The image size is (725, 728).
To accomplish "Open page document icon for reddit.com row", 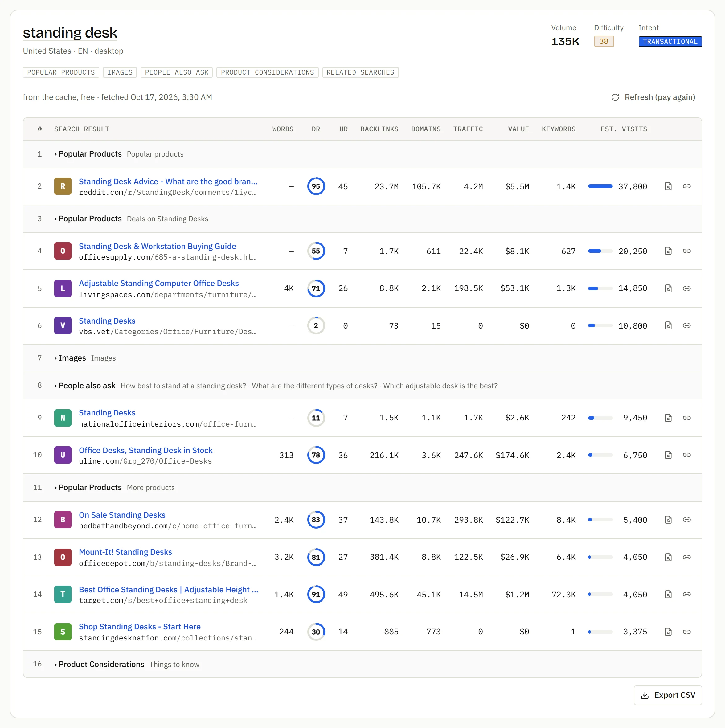I will pyautogui.click(x=668, y=186).
